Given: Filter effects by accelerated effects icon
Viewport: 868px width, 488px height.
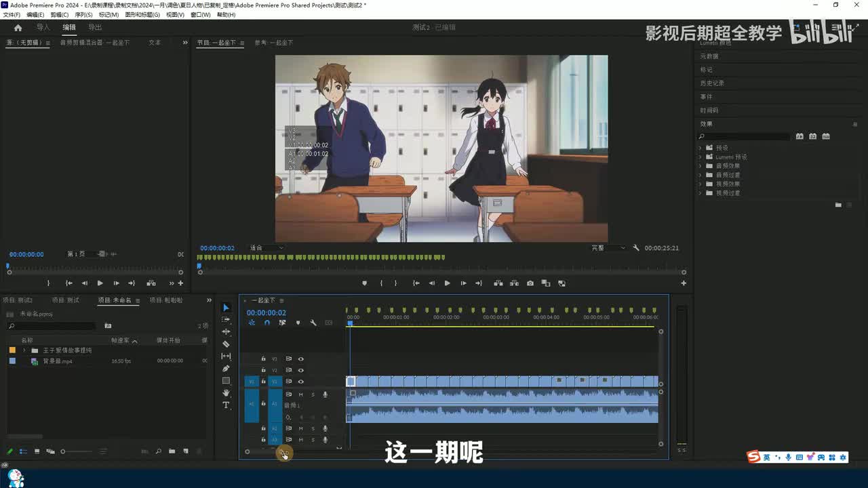Looking at the screenshot, I should click(800, 136).
